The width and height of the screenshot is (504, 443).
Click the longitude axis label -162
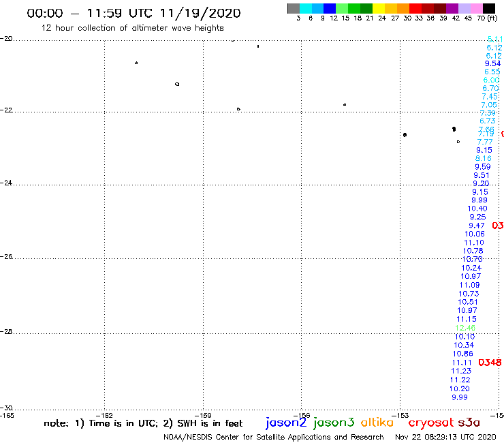pyautogui.click(x=104, y=415)
